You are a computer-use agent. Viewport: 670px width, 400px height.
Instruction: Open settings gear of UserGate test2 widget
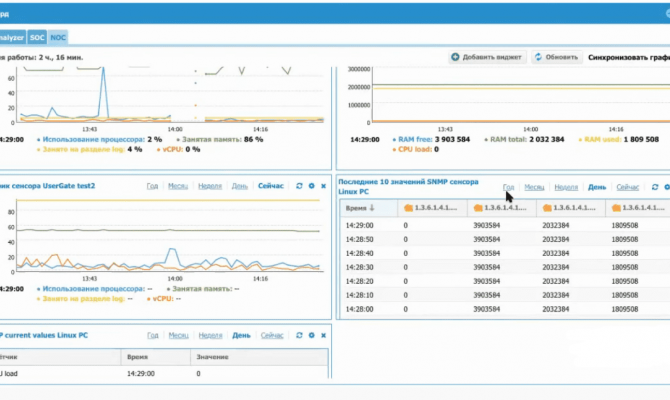(x=311, y=186)
